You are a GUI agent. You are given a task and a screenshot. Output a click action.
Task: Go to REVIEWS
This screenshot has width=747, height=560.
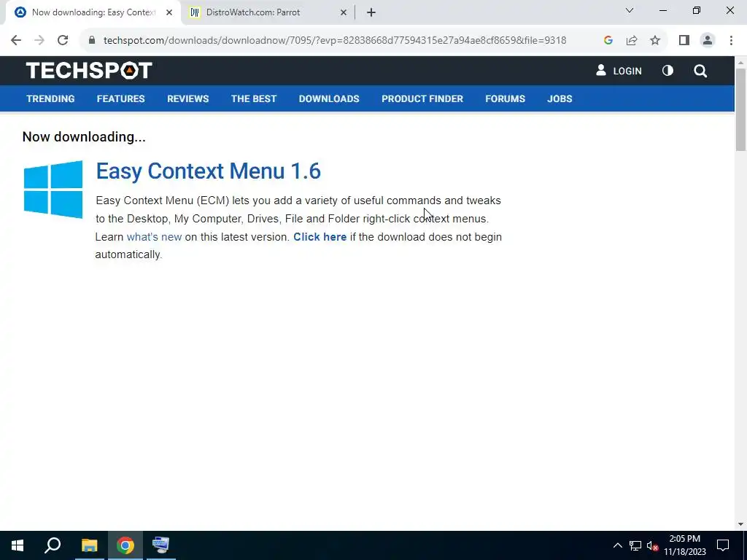(187, 98)
